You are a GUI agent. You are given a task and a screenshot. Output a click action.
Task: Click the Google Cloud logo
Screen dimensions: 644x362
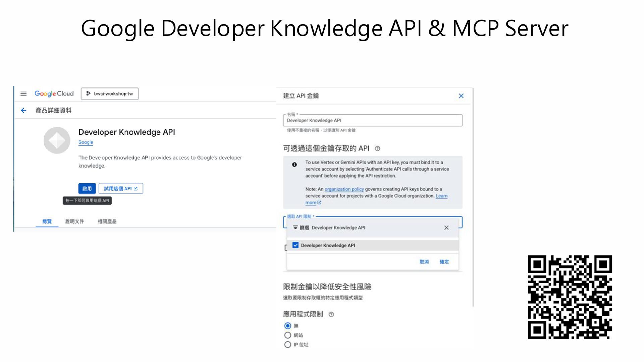click(54, 94)
